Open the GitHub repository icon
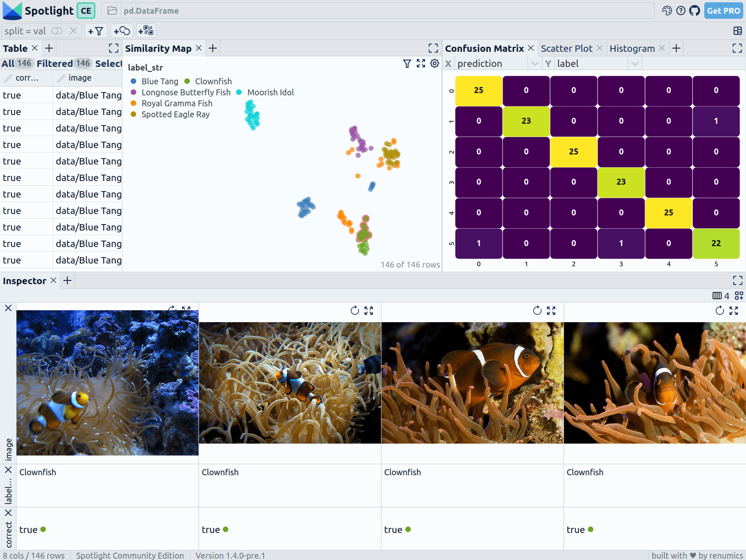The image size is (746, 560). [695, 11]
